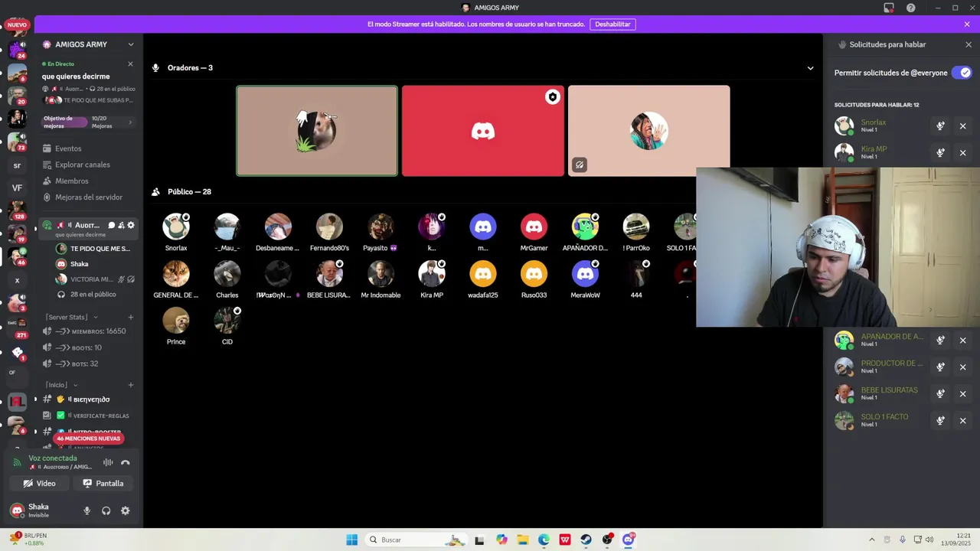Open AMIGOS ARMY server dropdown menu
The height and width of the screenshot is (551, 980).
click(x=131, y=44)
